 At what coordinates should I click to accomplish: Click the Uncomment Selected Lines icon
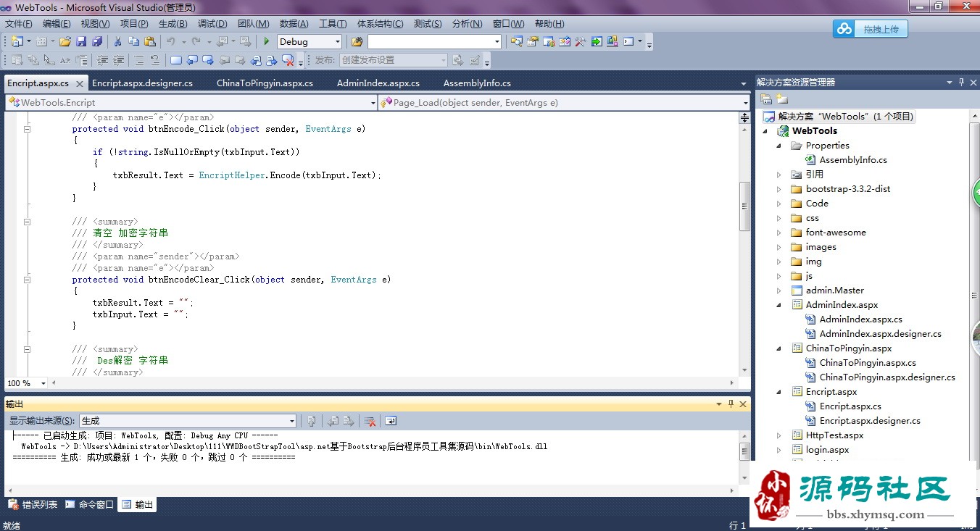click(155, 60)
